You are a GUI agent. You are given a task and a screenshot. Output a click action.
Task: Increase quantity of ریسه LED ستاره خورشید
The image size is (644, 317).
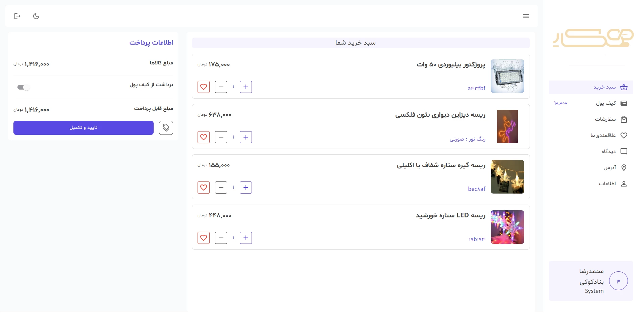click(246, 238)
